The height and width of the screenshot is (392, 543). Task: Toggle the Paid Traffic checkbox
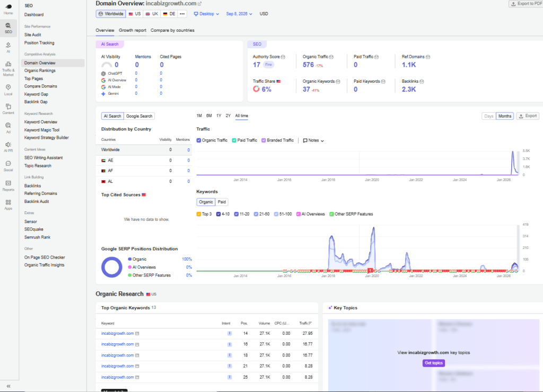tap(234, 140)
